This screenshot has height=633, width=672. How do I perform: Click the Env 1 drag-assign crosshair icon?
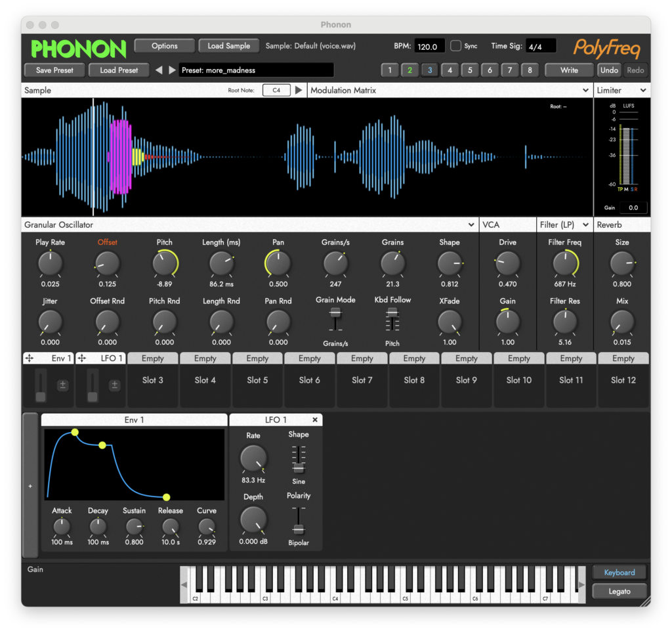(x=29, y=358)
